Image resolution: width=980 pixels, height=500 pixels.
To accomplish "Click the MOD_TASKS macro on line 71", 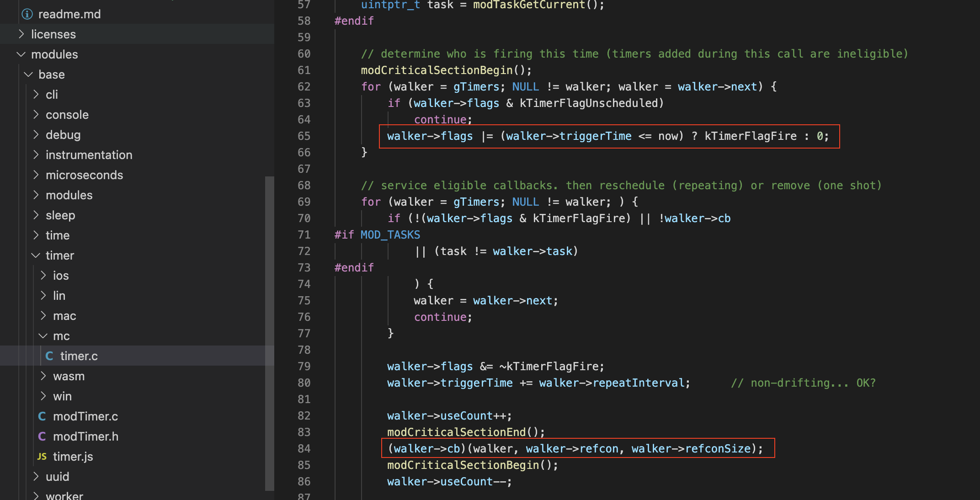I will [x=390, y=235].
